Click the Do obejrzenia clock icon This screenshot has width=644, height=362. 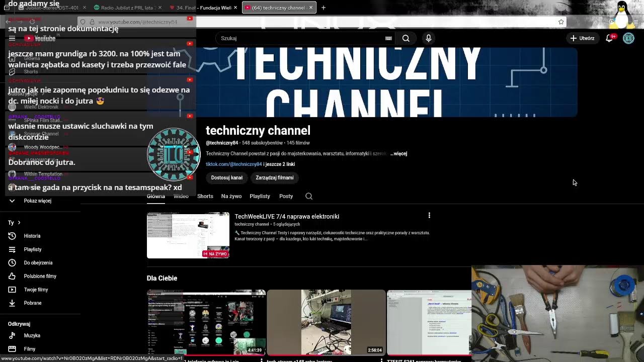[12, 262]
